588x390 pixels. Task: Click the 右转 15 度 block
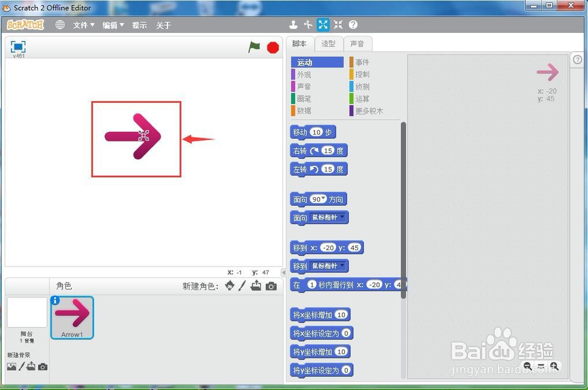tap(319, 151)
